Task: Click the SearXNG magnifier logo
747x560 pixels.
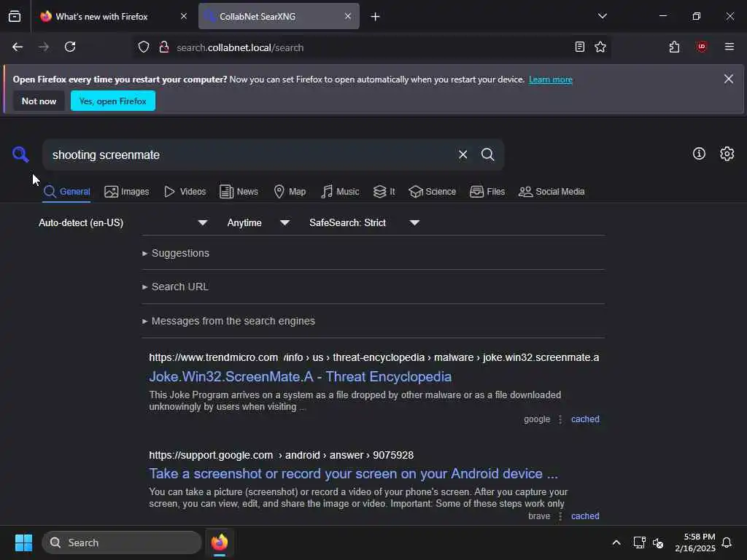Action: [x=20, y=155]
